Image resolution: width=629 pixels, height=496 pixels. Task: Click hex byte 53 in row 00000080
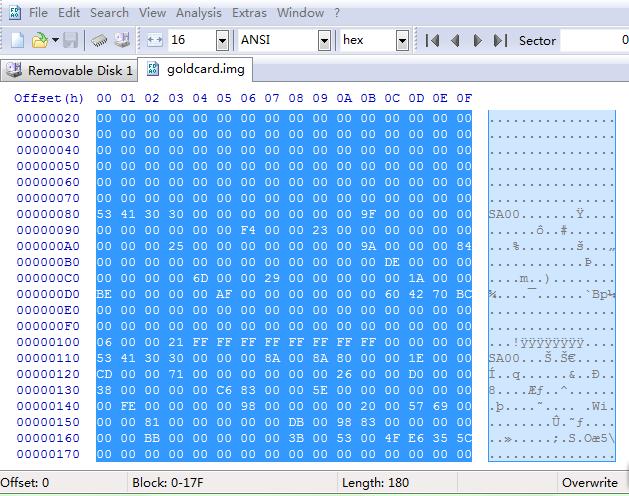click(x=104, y=214)
